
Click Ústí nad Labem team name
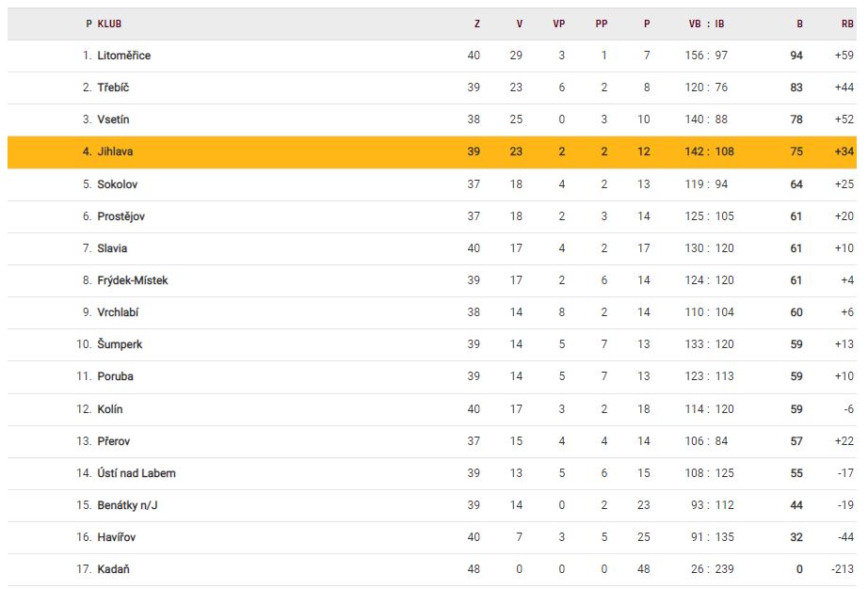(x=137, y=473)
